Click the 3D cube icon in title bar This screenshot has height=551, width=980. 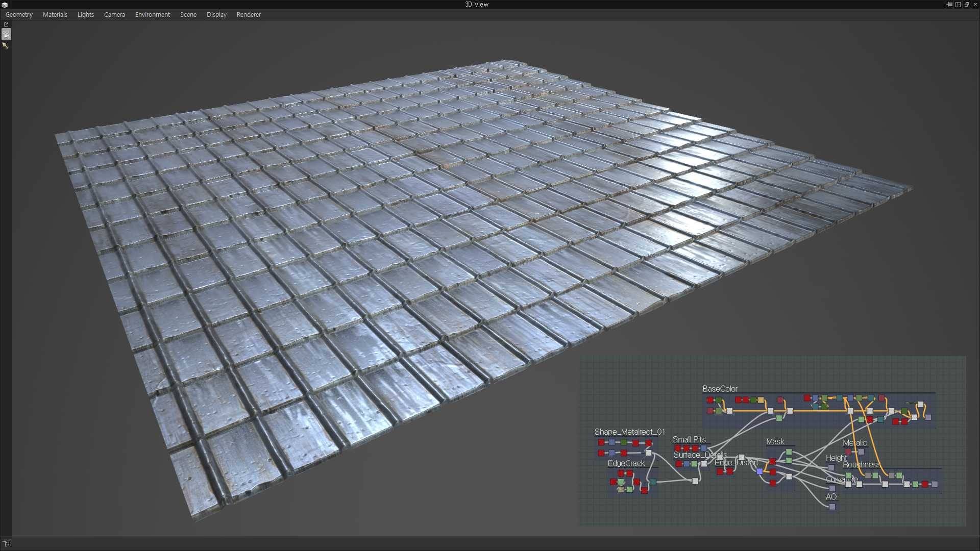click(x=5, y=5)
